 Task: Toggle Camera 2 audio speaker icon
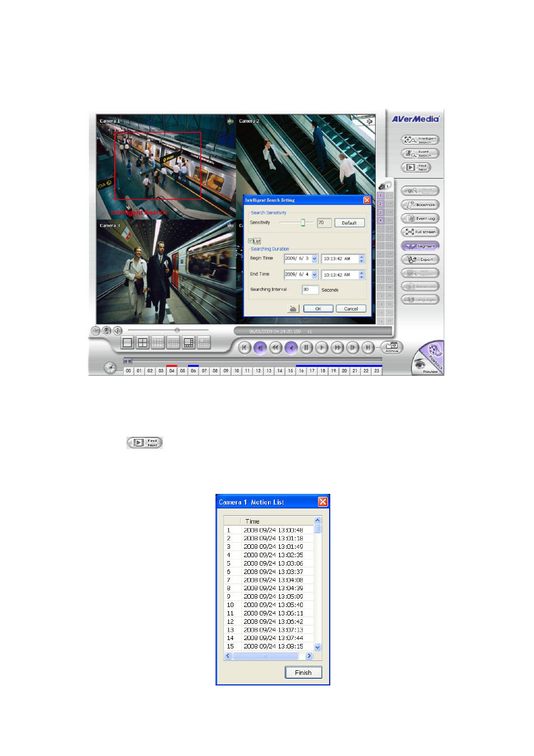pos(369,121)
